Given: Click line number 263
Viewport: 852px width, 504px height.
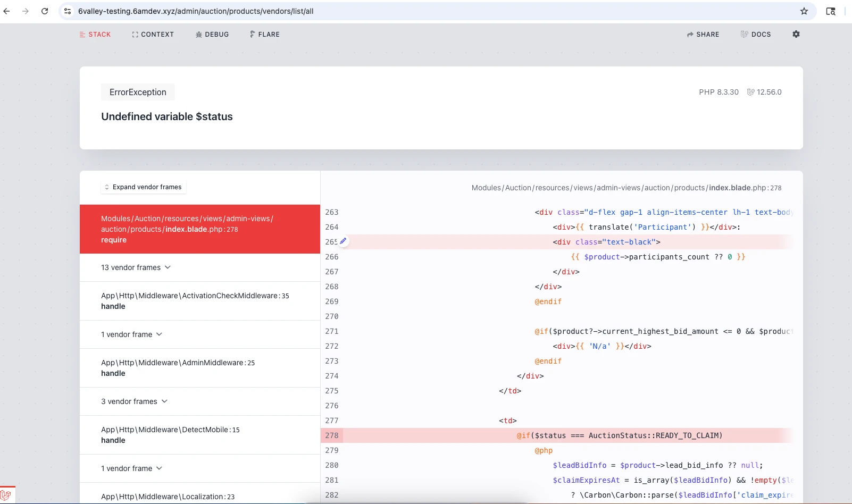Looking at the screenshot, I should click(x=332, y=212).
